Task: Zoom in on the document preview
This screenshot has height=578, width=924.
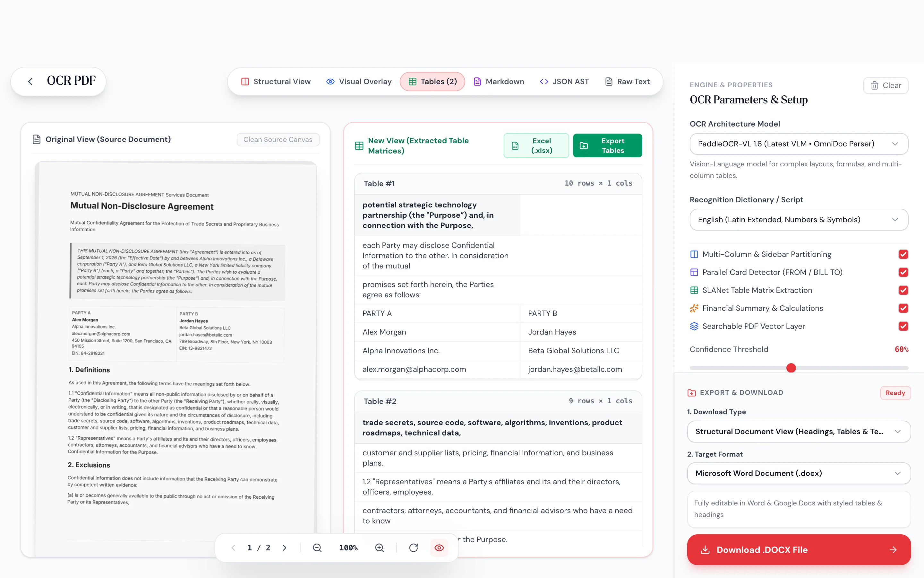Action: (x=379, y=548)
